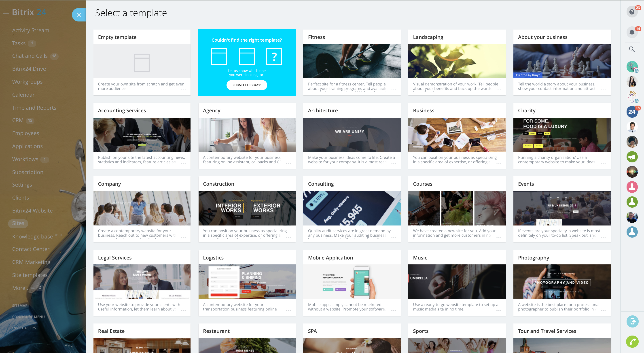Close the template selection panel
The image size is (644, 353).
point(79,15)
